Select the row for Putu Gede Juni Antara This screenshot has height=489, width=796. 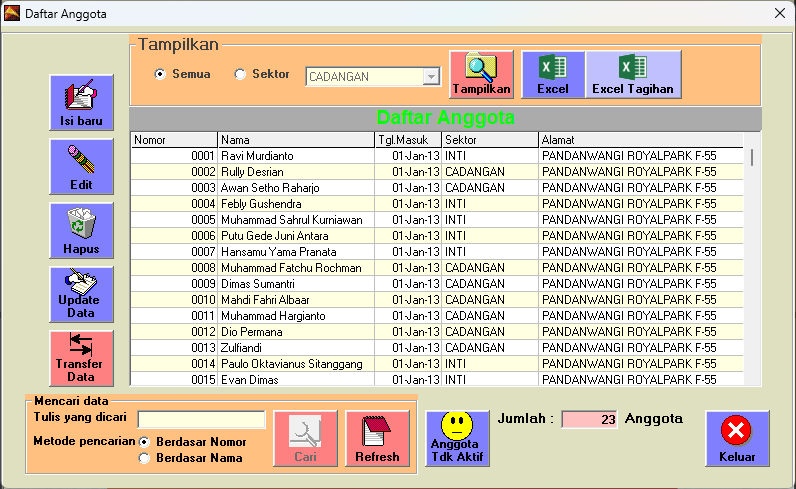[x=437, y=236]
